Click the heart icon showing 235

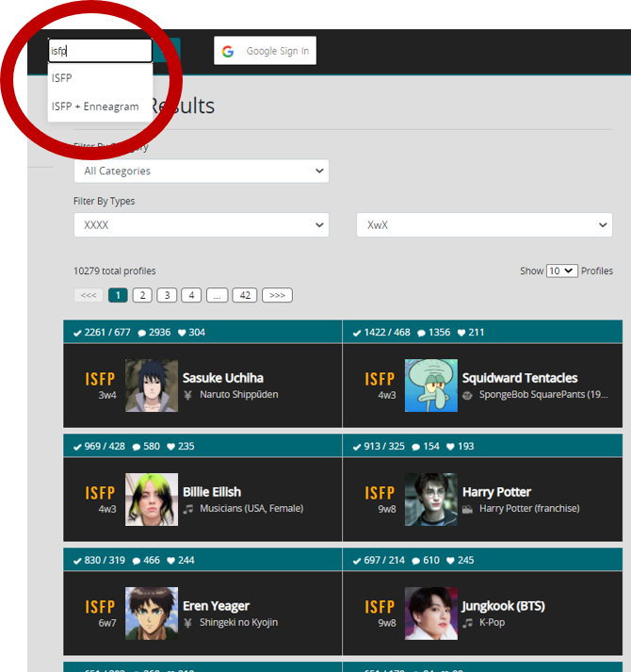tap(170, 447)
